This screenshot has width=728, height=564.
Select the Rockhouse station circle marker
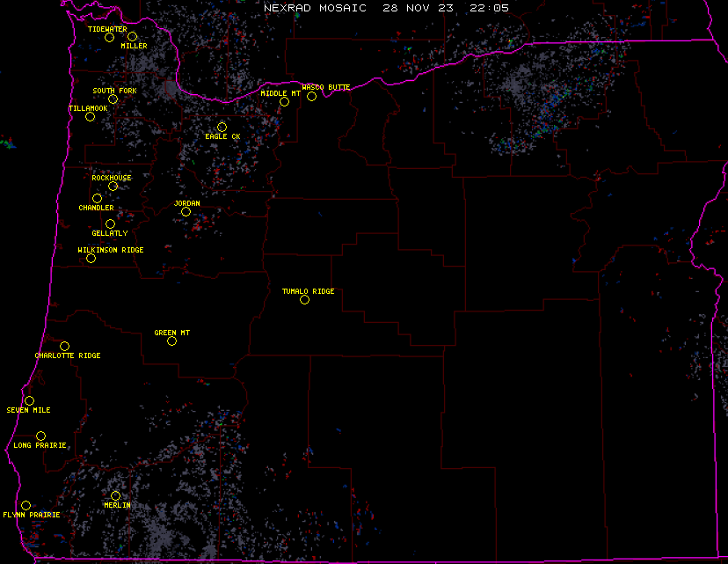tap(113, 186)
